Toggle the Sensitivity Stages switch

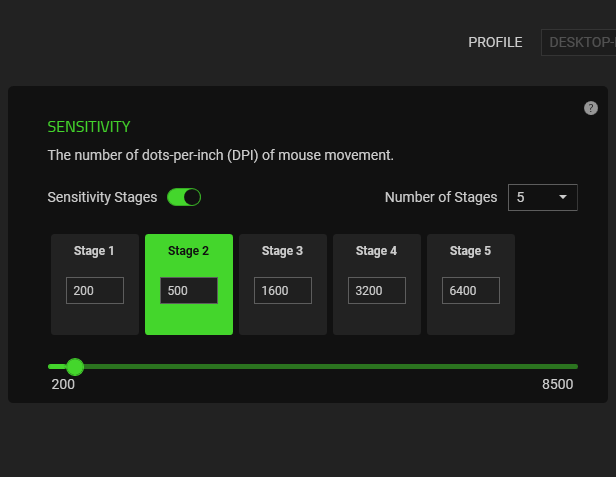pos(184,197)
